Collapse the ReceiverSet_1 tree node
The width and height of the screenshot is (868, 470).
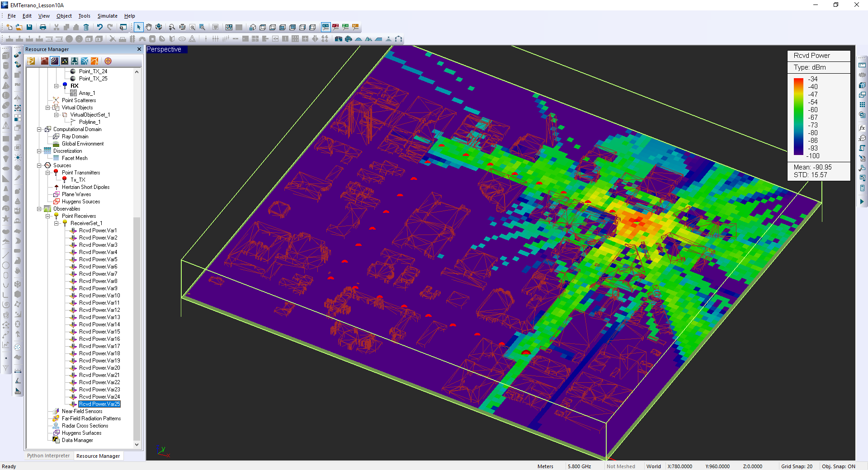[57, 223]
